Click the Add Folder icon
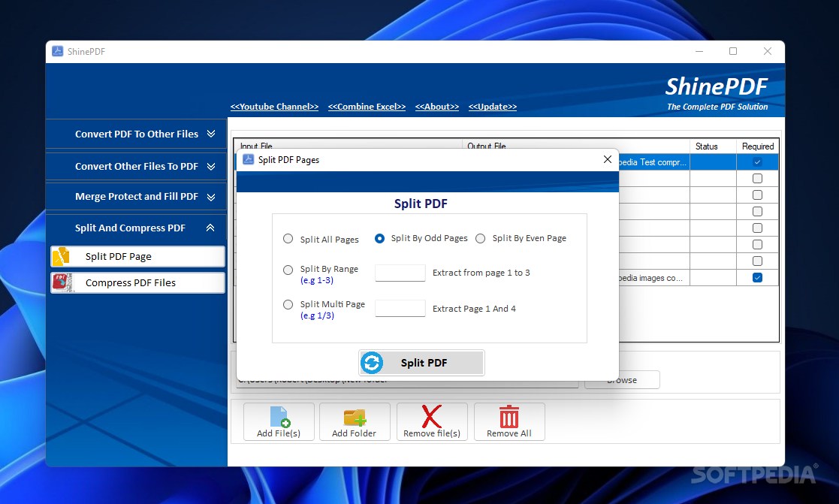Viewport: 839px width, 504px height. point(355,418)
